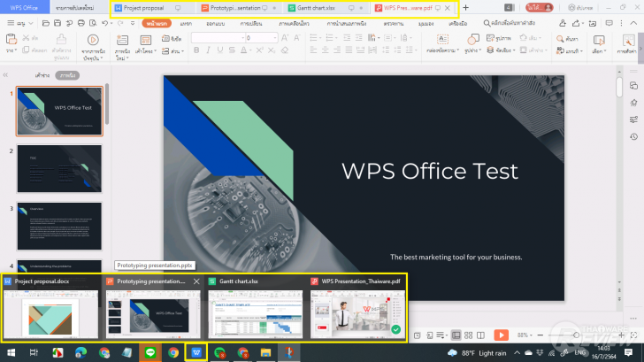Toggle Strikethrough formatting
Viewport: 644px width, 362px height.
pyautogui.click(x=232, y=50)
